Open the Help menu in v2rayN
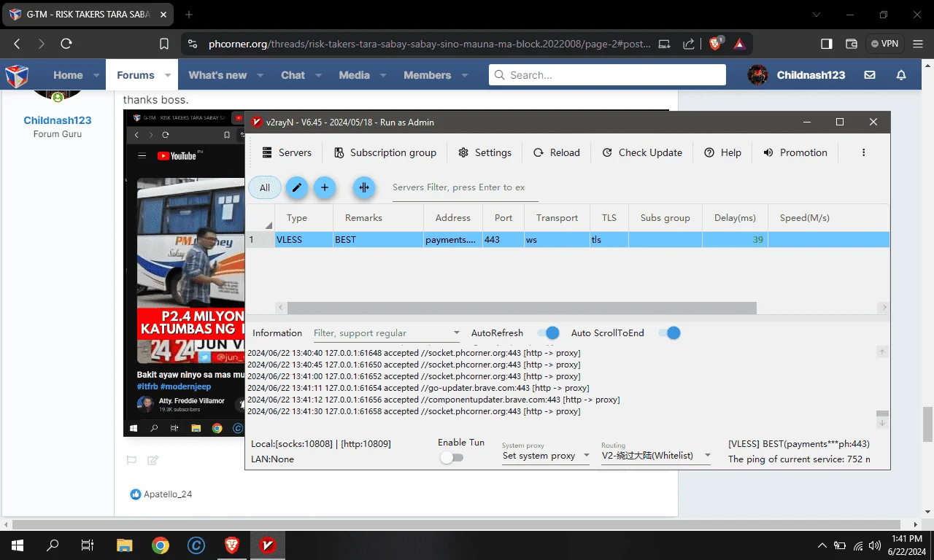The image size is (934, 560). coord(722,152)
